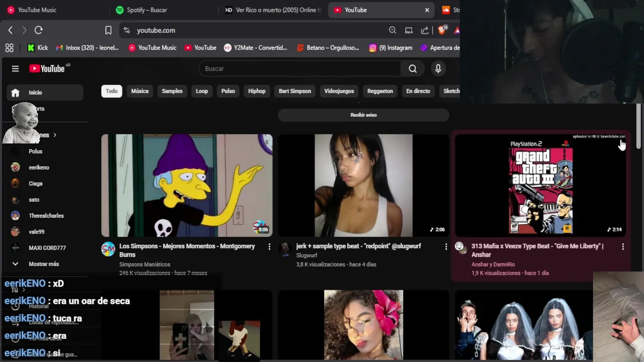The height and width of the screenshot is (362, 644).
Task: Select the Música filter chip
Action: (140, 91)
